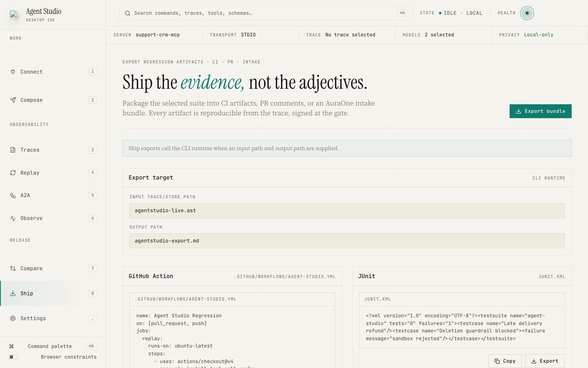Select the Ship nav item
The image size is (588, 368).
[x=53, y=293]
